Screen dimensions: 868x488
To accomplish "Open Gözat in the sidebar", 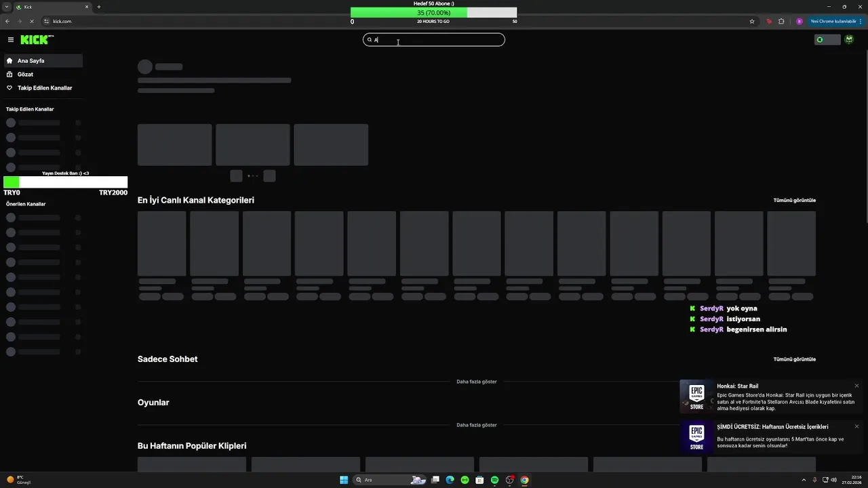I will click(43, 74).
